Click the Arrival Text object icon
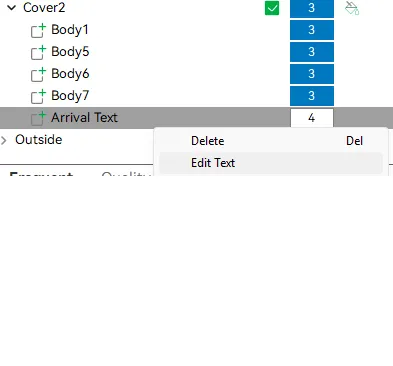Viewport: 393px width, 366px height. [38, 118]
